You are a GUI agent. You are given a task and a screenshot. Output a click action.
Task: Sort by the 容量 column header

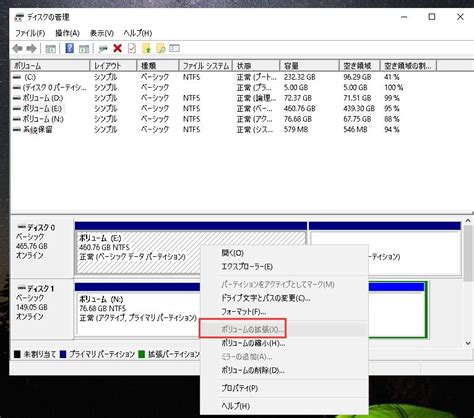tap(310, 66)
